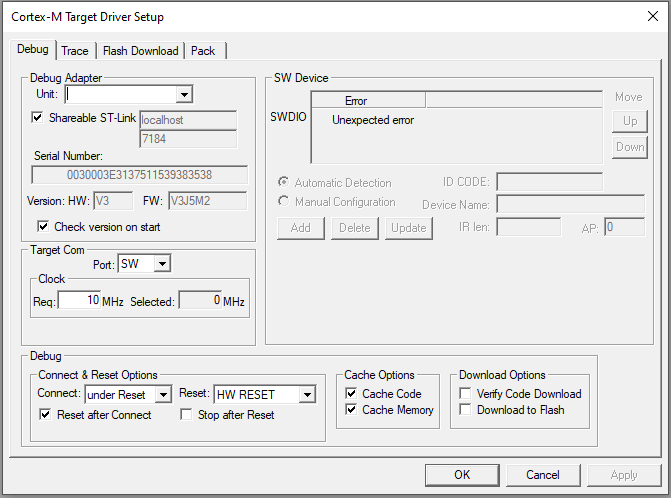This screenshot has width=671, height=498.
Task: Click the Add device button
Action: [x=301, y=228]
